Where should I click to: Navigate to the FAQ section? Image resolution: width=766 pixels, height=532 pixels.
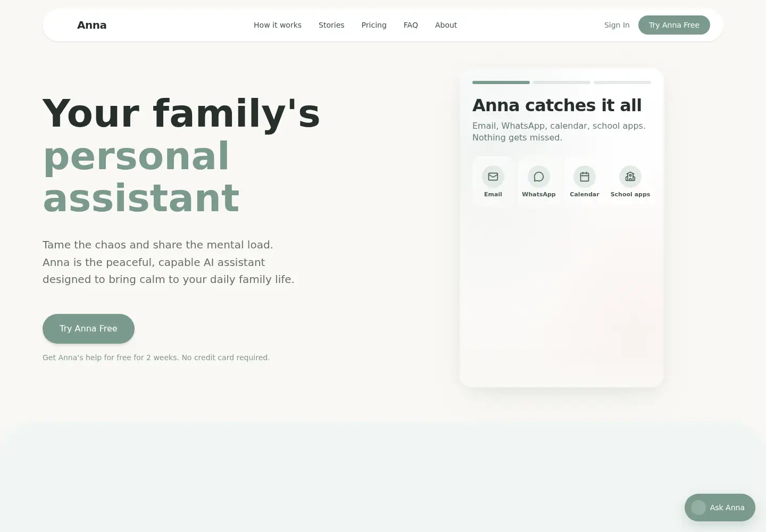(411, 25)
